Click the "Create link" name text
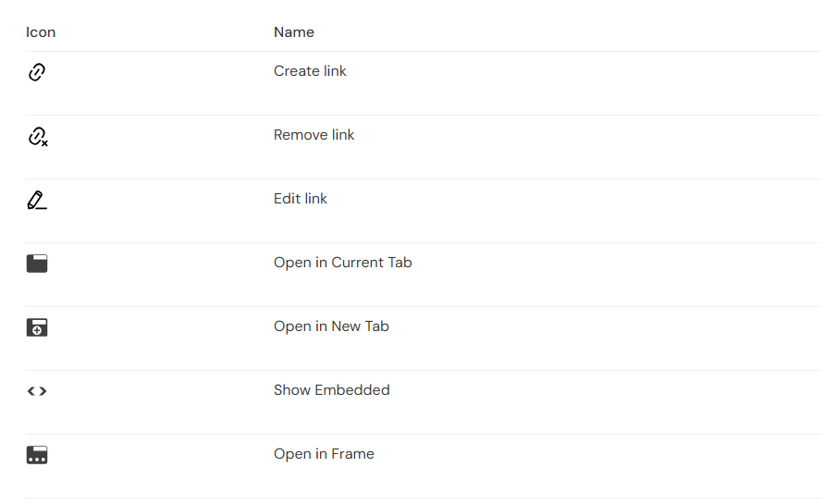This screenshot has width=836, height=504. coord(310,71)
